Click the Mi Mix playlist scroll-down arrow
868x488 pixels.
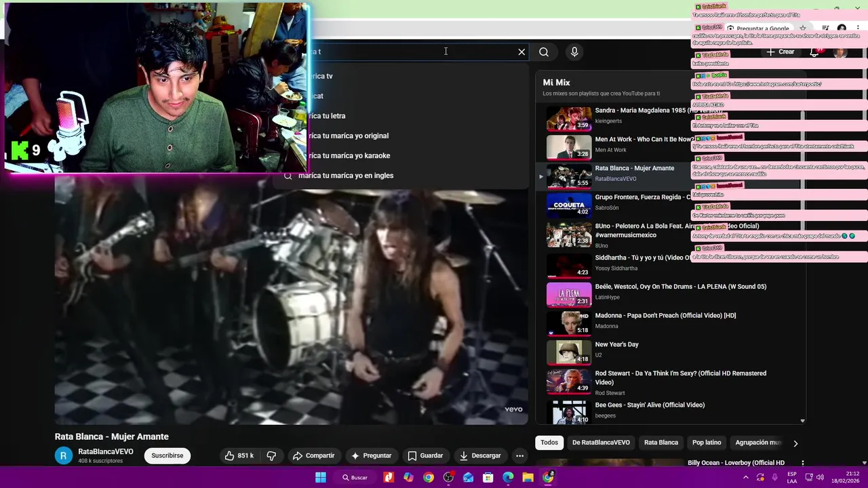point(802,421)
